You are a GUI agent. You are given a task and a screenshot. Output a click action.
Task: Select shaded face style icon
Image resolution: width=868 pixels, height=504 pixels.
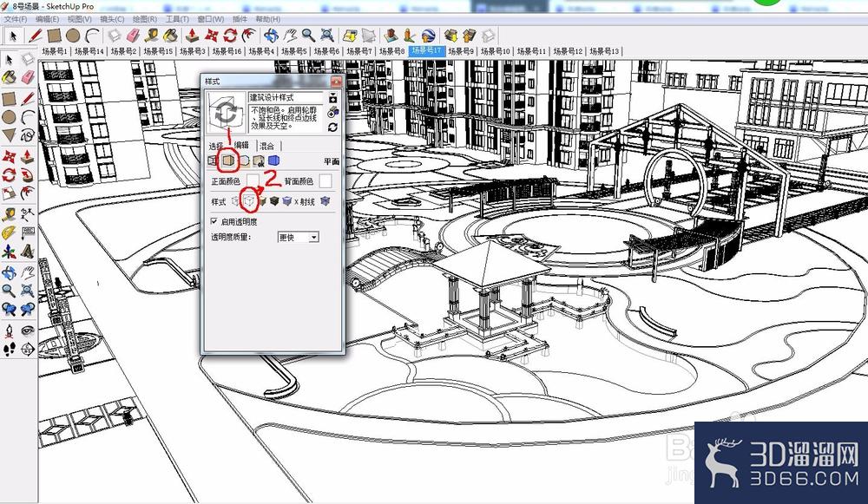pyautogui.click(x=261, y=201)
